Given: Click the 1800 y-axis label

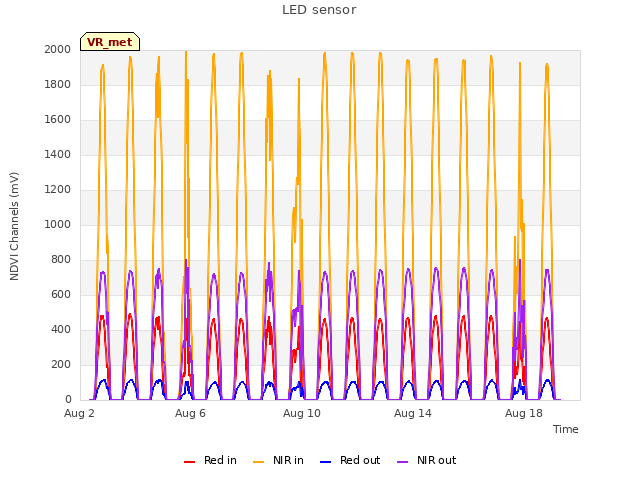Looking at the screenshot, I should tap(58, 84).
